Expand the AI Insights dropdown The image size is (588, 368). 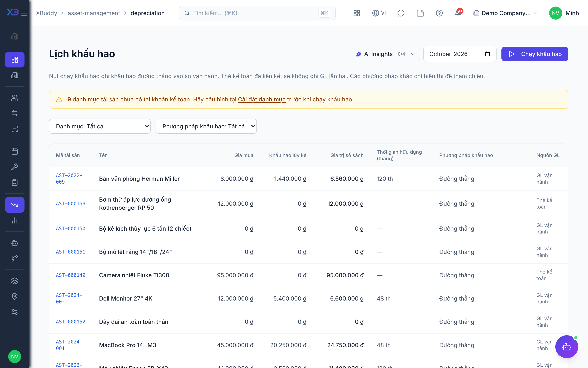pyautogui.click(x=386, y=54)
